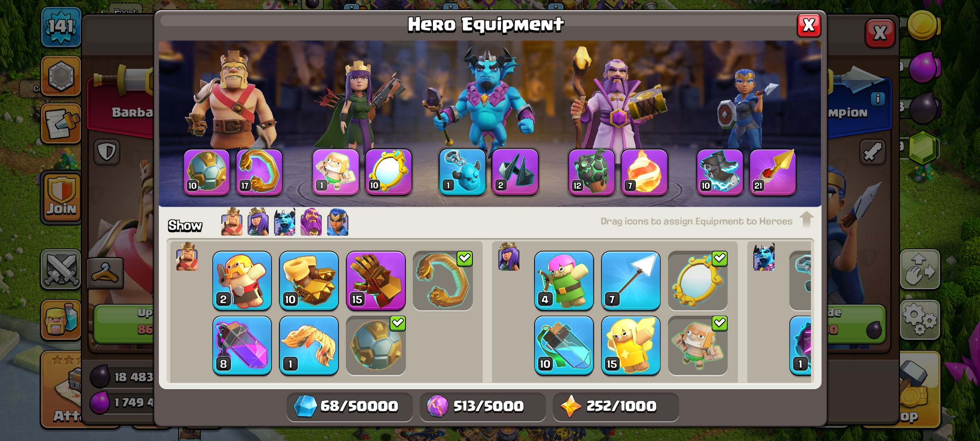Filter equipment by Minion Prince portrait
Screen dimensions: 980x441
click(285, 222)
